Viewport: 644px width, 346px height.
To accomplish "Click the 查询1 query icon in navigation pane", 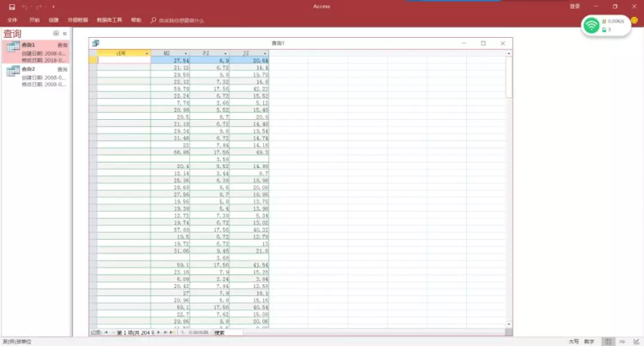I will point(13,47).
